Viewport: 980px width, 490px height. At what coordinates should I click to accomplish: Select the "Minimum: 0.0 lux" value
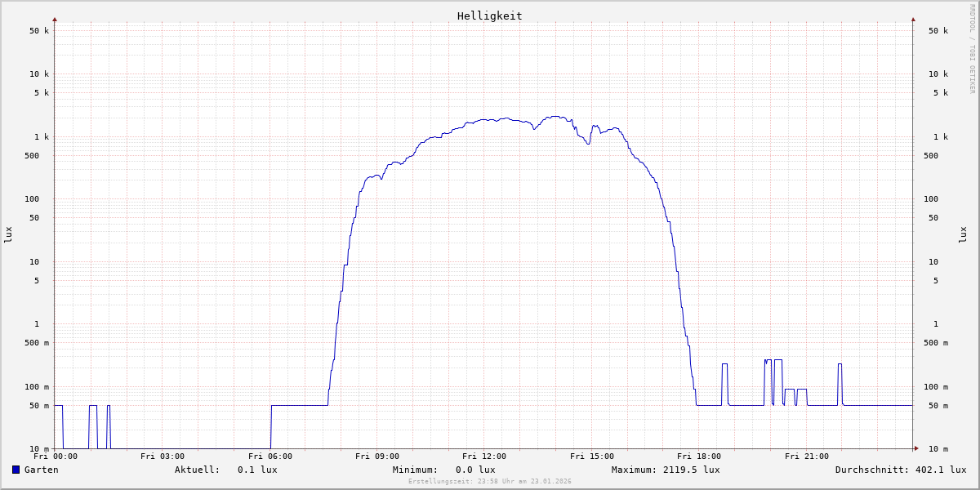click(x=444, y=470)
